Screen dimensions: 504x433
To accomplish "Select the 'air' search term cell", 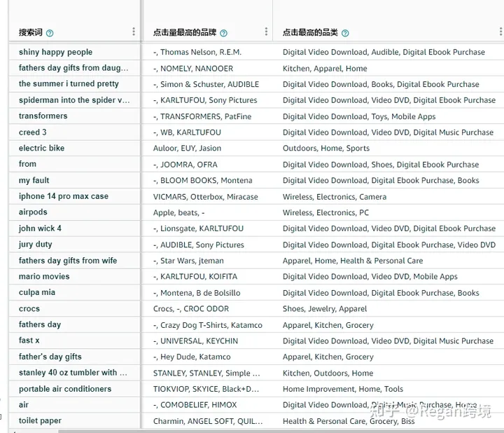I will (24, 405).
